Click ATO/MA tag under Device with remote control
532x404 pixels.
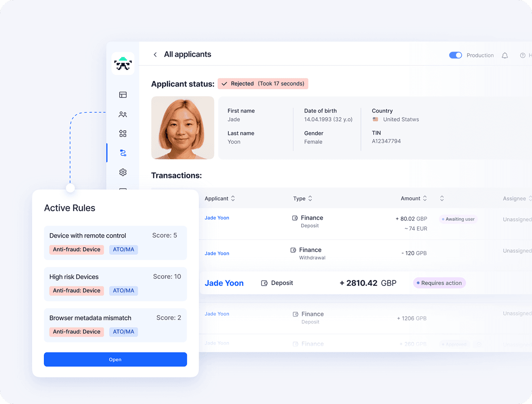123,250
